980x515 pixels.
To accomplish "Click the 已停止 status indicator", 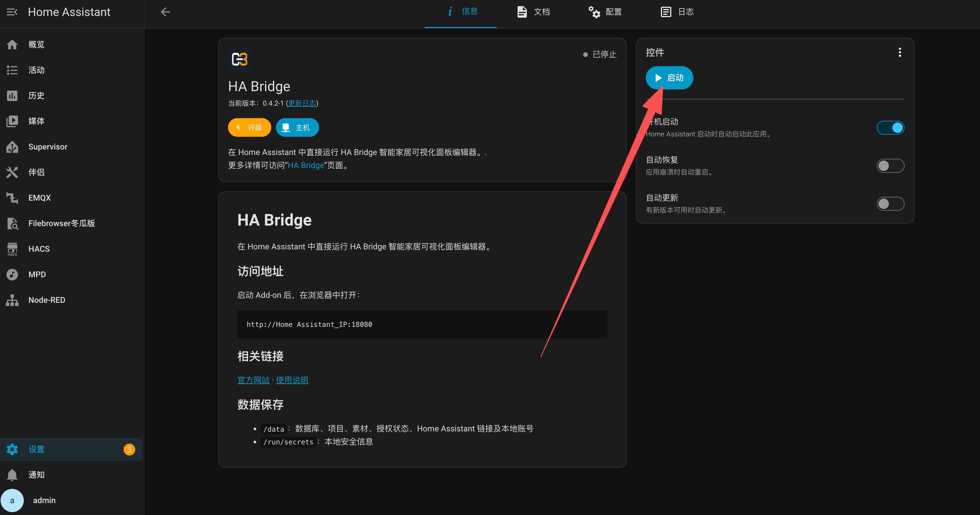I will tap(600, 54).
